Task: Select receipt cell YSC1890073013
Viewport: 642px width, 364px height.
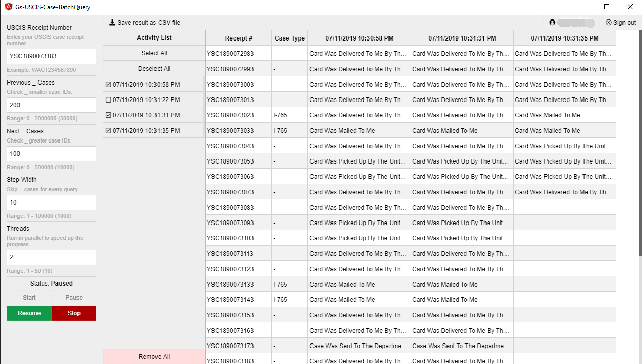Action: 239,100
